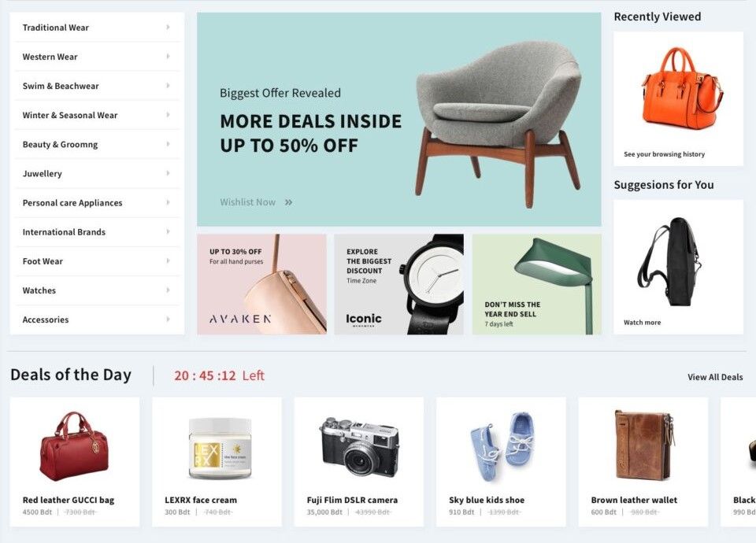756x543 pixels.
Task: Click the year end sell lamp banner
Action: click(536, 284)
